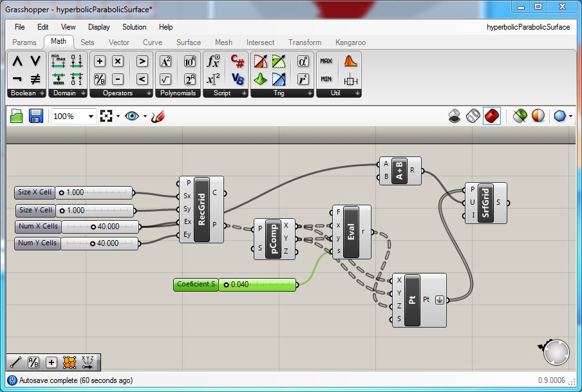Add the f(x) expression component
The height and width of the screenshot is (392, 582).
click(214, 61)
